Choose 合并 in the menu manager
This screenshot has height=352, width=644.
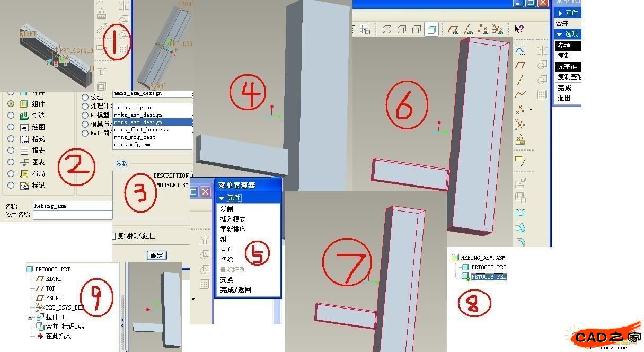[226, 249]
